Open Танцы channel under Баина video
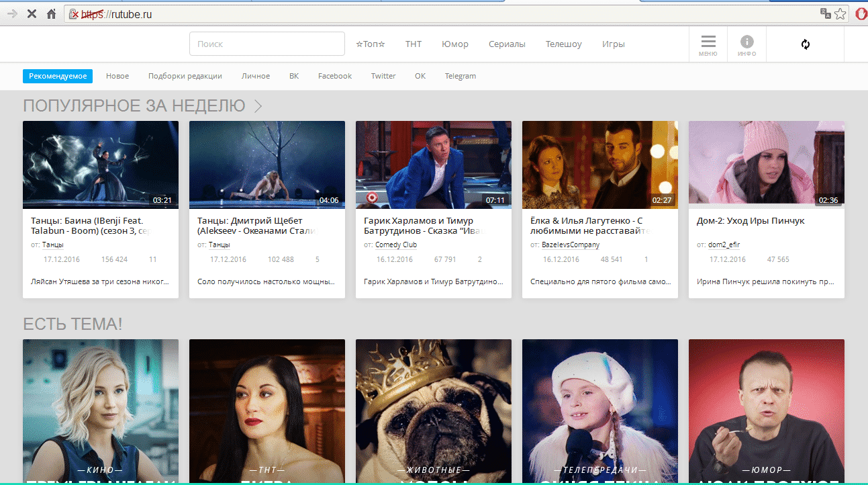 (52, 245)
